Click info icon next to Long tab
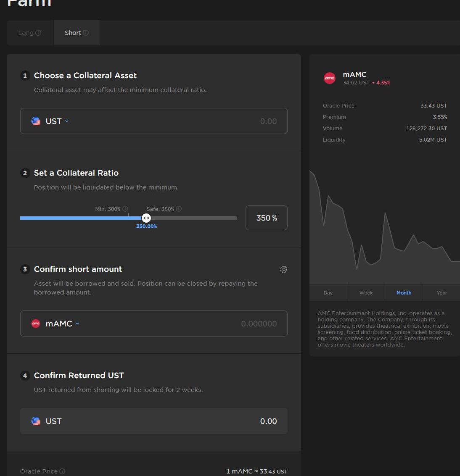The image size is (460, 476). (38, 33)
